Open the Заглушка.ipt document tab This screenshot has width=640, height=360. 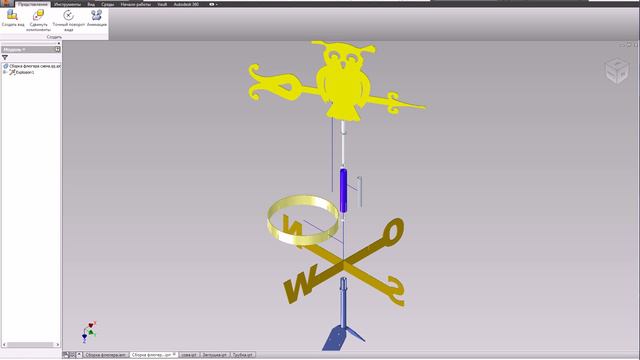point(214,355)
